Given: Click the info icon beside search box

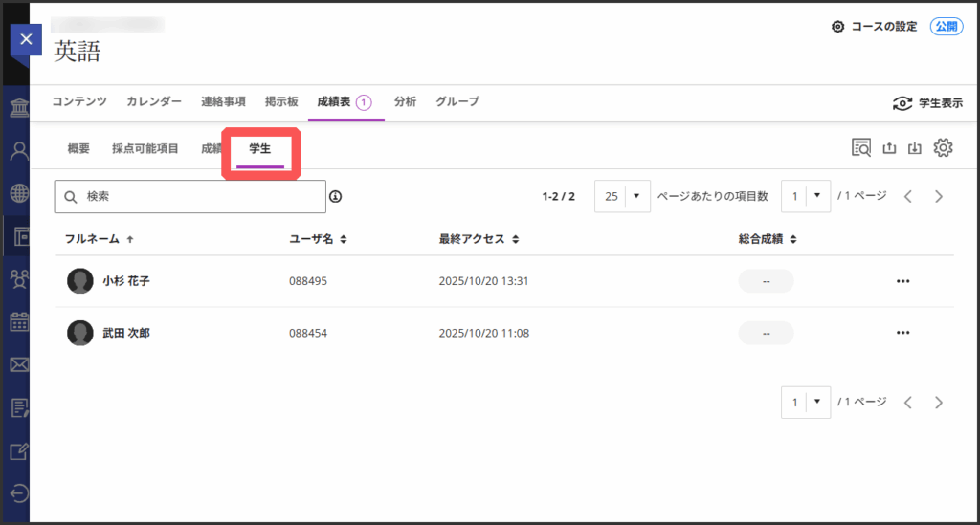Looking at the screenshot, I should 335,197.
